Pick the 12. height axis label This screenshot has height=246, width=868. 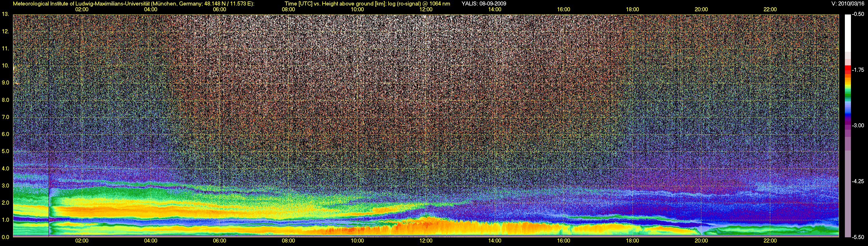(5, 31)
